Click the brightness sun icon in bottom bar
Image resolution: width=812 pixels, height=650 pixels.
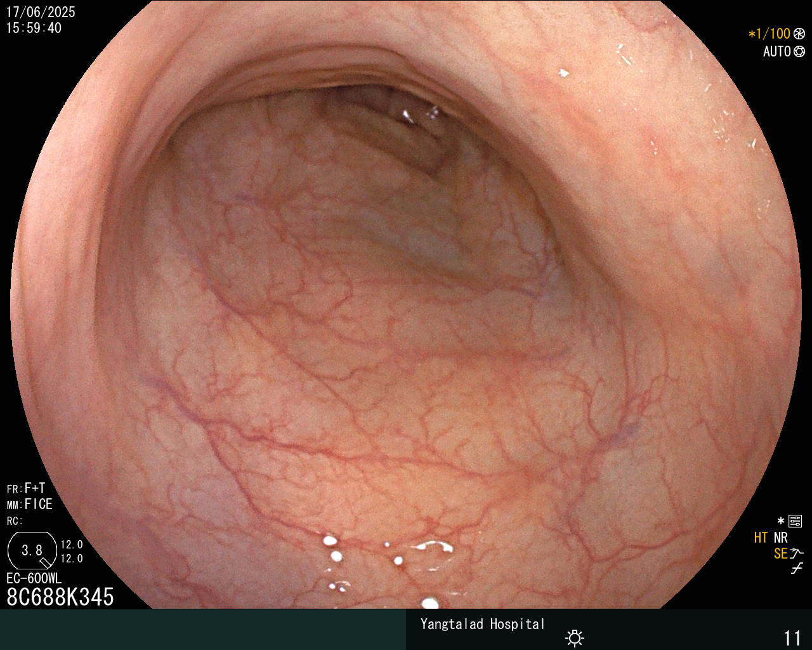[x=575, y=638]
